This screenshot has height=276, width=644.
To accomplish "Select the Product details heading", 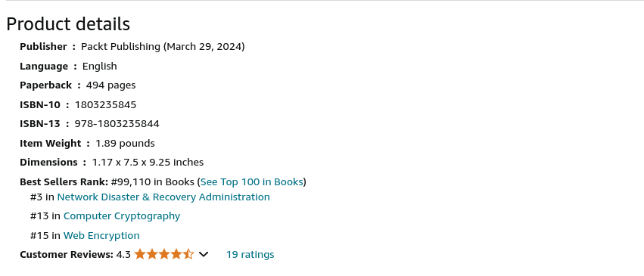I will [x=68, y=23].
